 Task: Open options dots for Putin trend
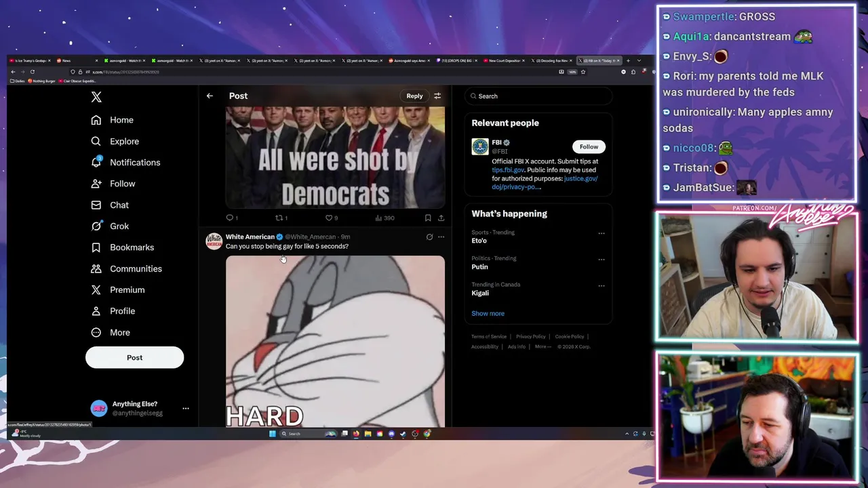pyautogui.click(x=601, y=259)
